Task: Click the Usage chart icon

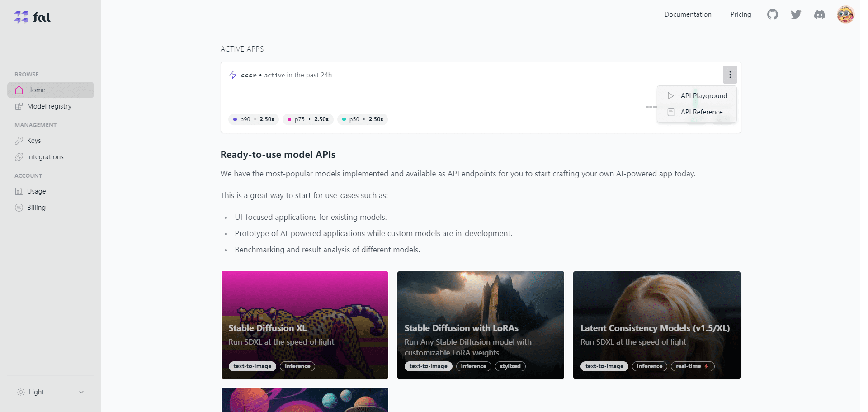Action: 19,191
